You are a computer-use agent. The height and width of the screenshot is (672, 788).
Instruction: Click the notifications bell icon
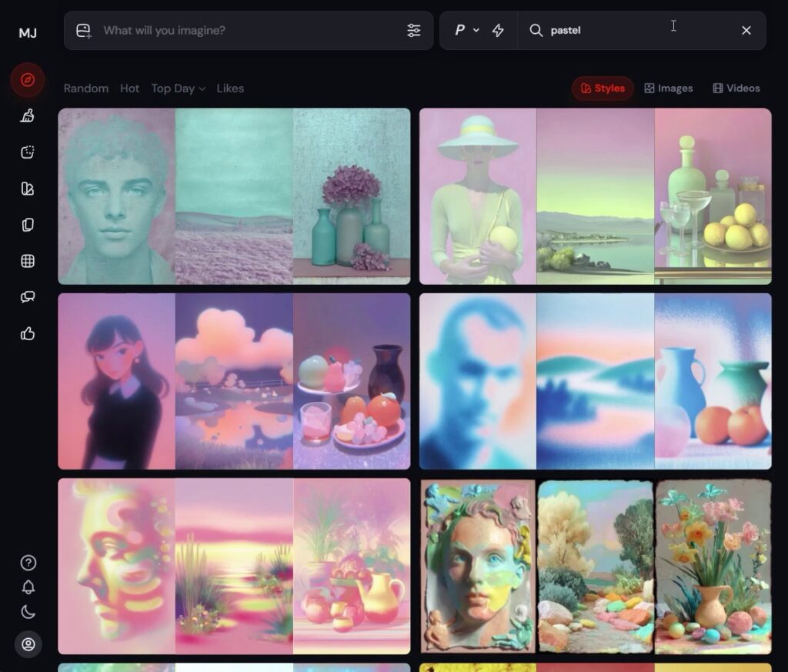tap(28, 587)
